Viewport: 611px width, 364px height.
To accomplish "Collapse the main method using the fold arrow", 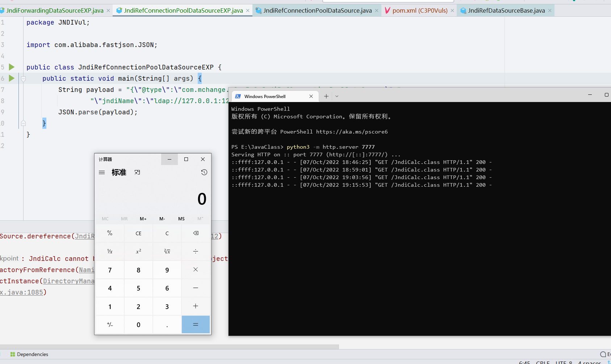I will [23, 78].
